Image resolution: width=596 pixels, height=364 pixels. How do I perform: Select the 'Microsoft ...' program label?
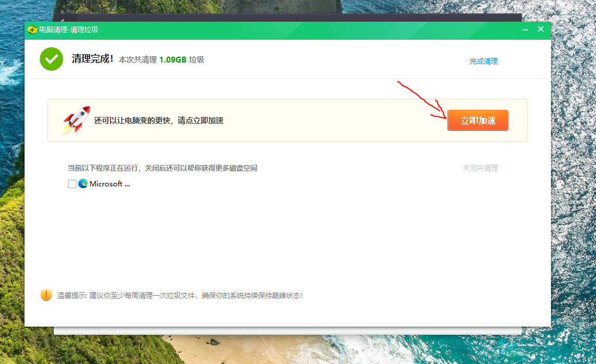click(109, 183)
